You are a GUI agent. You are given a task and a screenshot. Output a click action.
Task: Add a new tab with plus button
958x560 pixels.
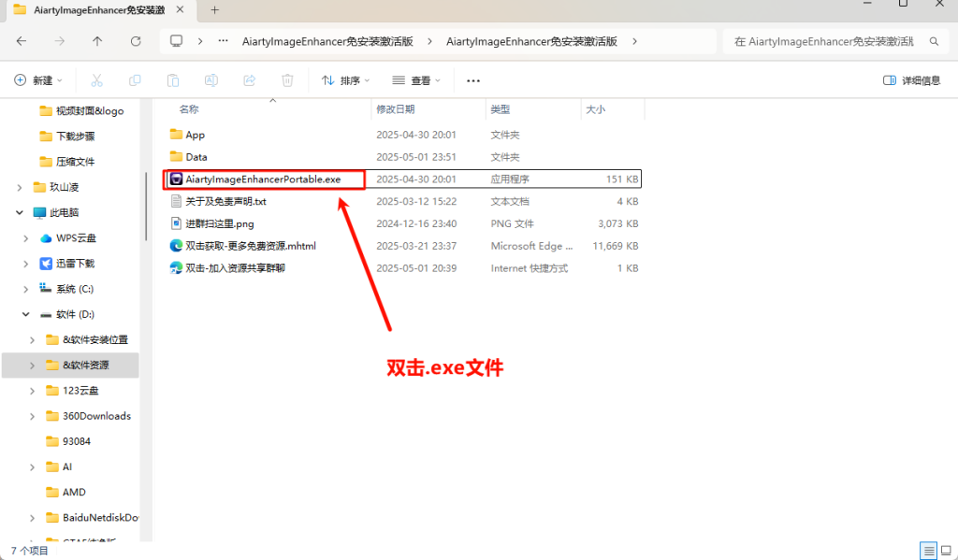[214, 10]
